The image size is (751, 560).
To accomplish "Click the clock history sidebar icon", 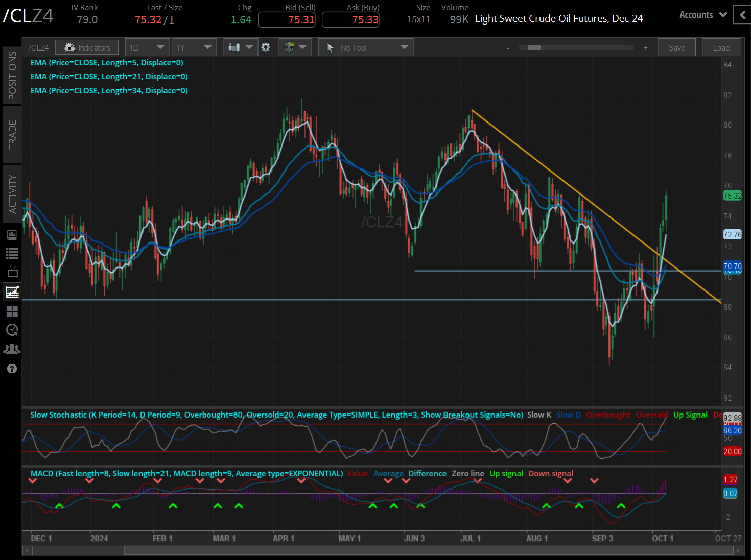I will tap(12, 330).
